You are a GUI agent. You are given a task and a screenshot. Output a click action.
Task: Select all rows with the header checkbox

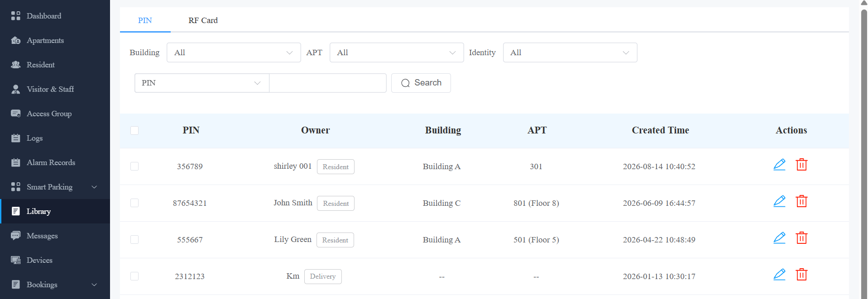click(x=134, y=130)
